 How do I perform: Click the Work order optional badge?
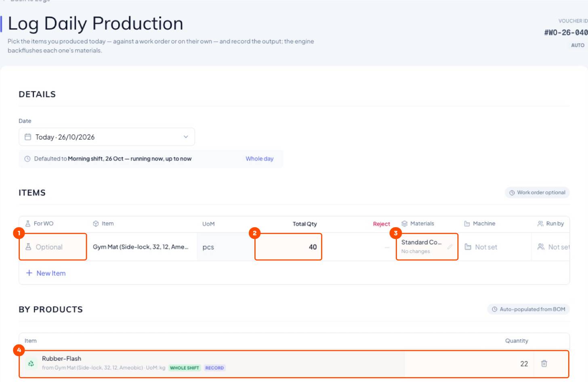coord(537,193)
